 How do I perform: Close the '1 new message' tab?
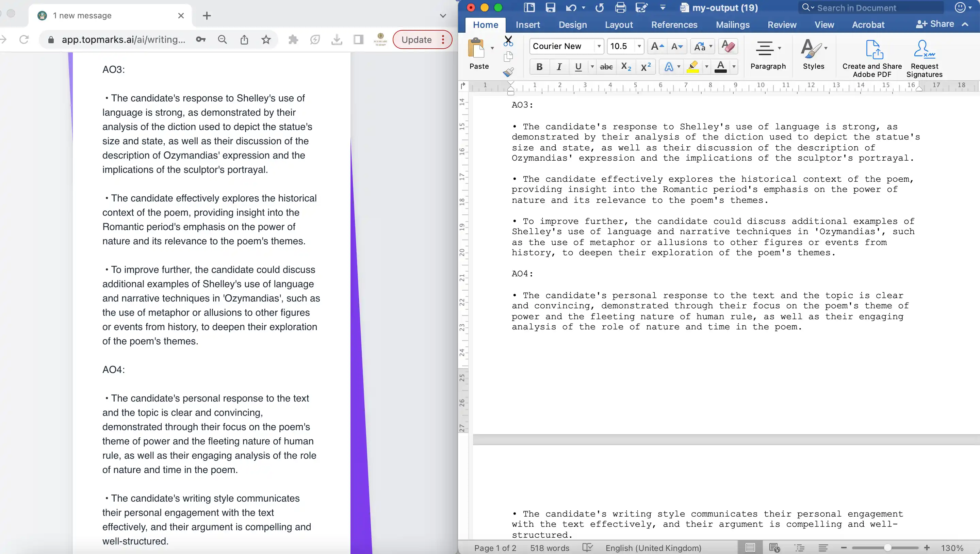coord(181,16)
